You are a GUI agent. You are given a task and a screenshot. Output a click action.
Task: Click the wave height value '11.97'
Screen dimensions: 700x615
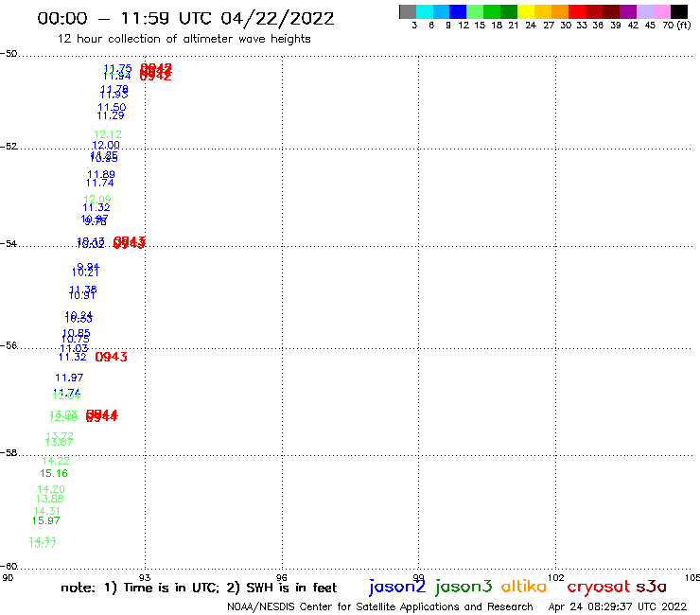click(69, 378)
